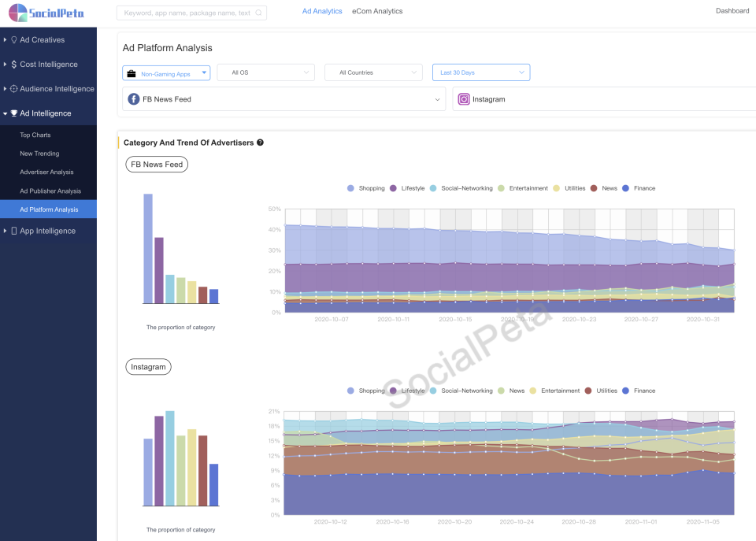Click the Facebook logo in platform selector
756x541 pixels.
pos(134,99)
